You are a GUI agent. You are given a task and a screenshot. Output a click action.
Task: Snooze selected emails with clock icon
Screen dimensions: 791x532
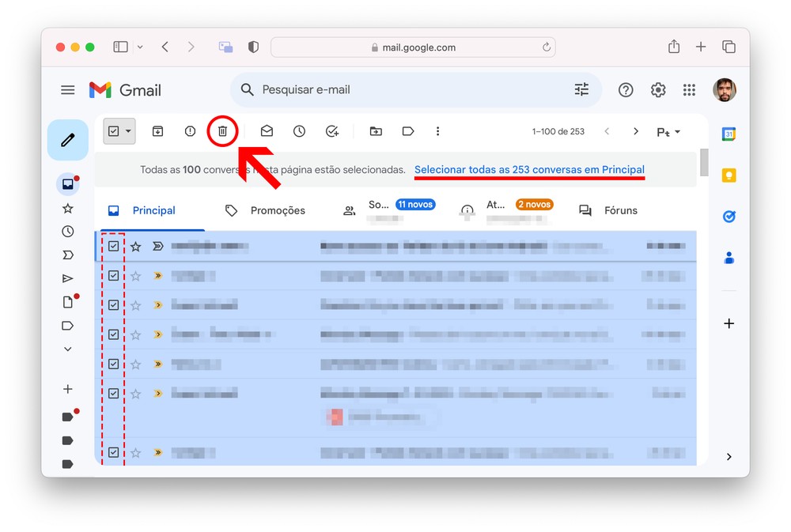(299, 131)
